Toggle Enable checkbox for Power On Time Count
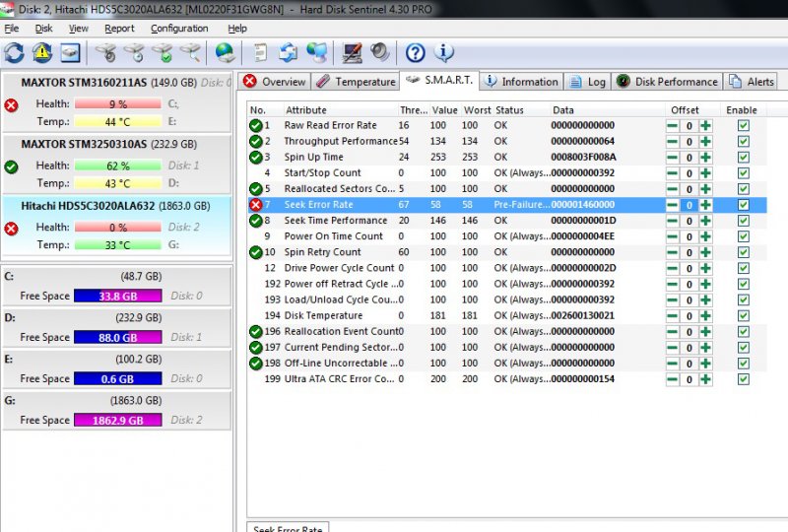The height and width of the screenshot is (532, 788). tap(744, 236)
